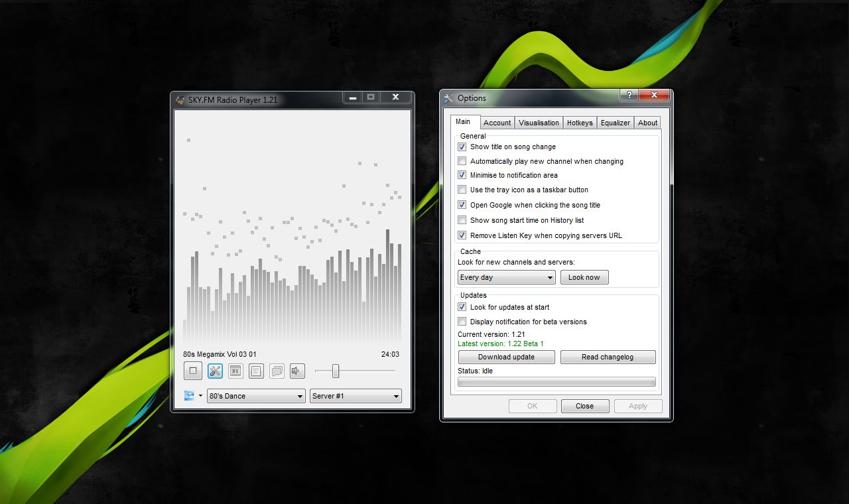Image resolution: width=849 pixels, height=504 pixels.
Task: Click the Latest version: 1.22 Beta 1 text
Action: pos(501,344)
